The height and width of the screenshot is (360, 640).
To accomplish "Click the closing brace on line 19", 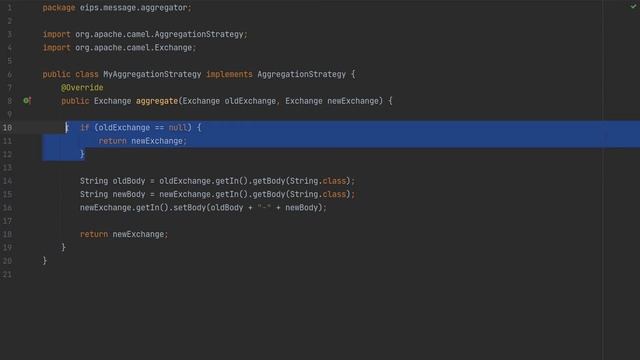I will [x=63, y=247].
